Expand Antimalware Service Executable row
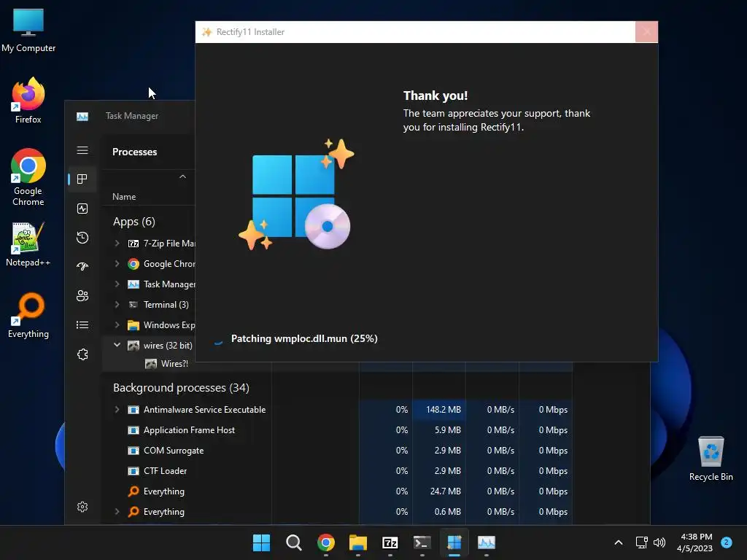 (x=117, y=410)
